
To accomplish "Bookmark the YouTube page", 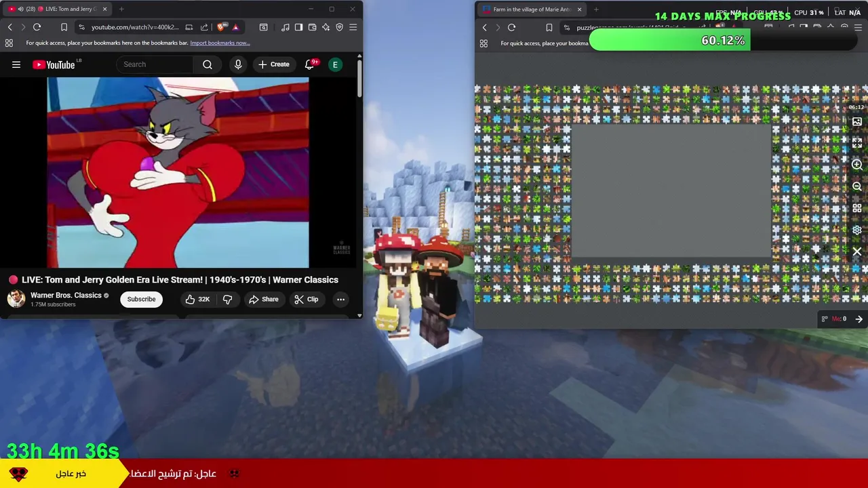I will [64, 27].
